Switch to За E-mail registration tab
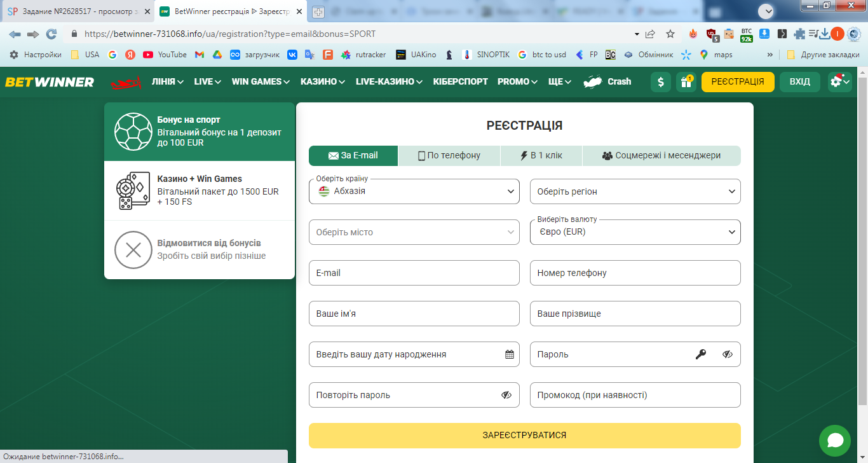The height and width of the screenshot is (463, 868). [x=353, y=155]
